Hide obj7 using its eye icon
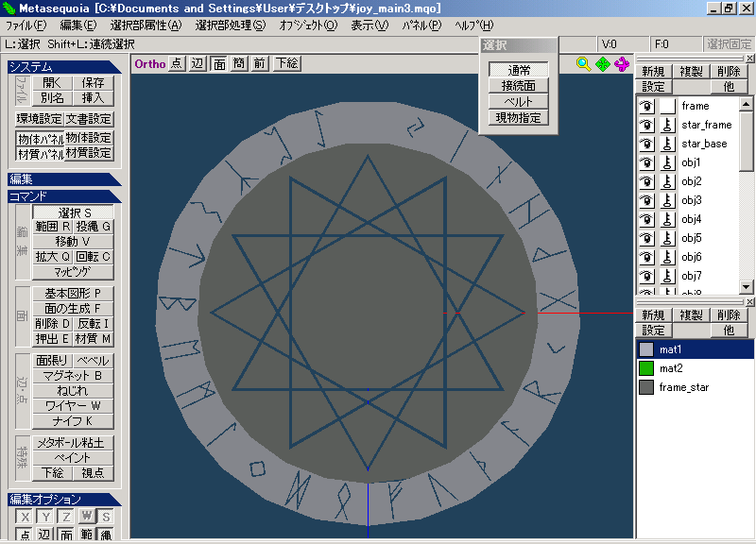 [x=646, y=276]
